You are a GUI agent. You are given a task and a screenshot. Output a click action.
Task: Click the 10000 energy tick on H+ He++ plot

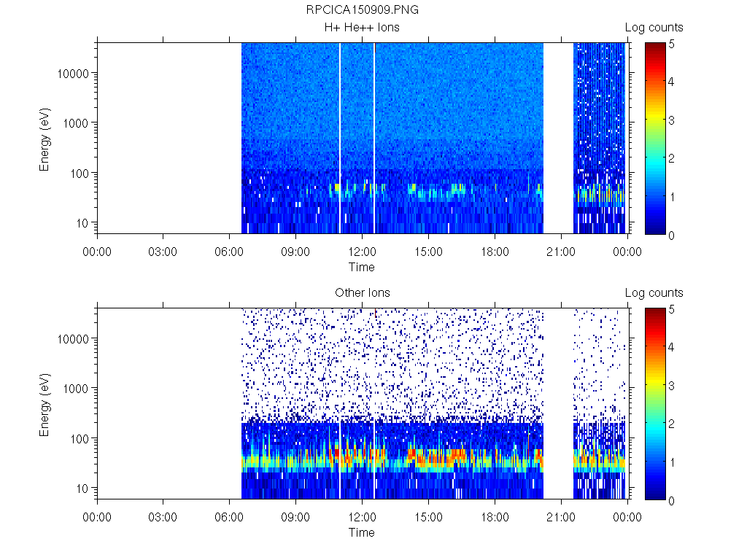[x=73, y=74]
